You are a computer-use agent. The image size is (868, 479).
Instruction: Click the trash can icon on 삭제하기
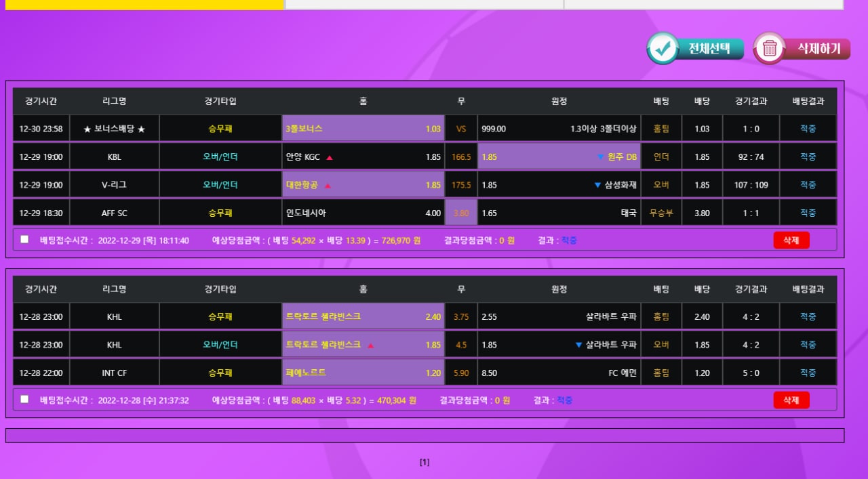[x=770, y=49]
